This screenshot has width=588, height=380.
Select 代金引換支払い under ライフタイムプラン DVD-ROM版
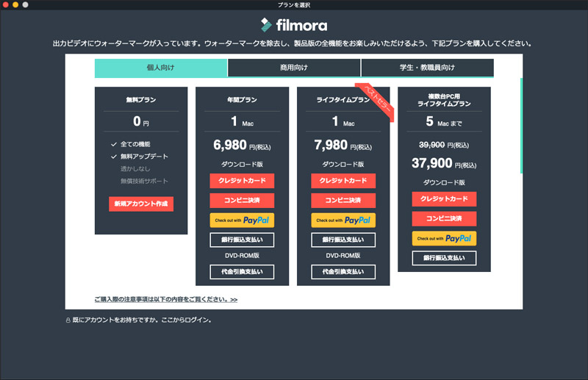[x=343, y=272]
